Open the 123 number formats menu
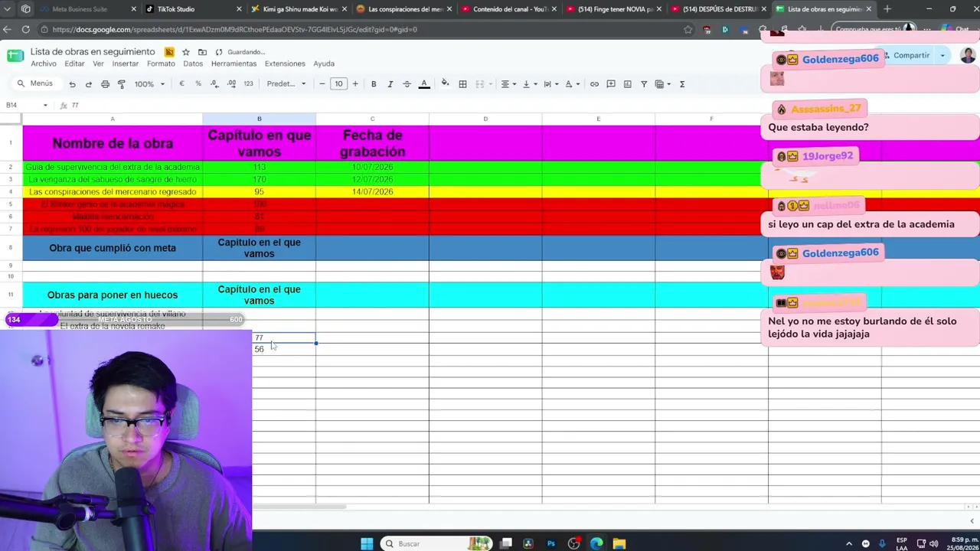980x551 pixels. pyautogui.click(x=248, y=84)
